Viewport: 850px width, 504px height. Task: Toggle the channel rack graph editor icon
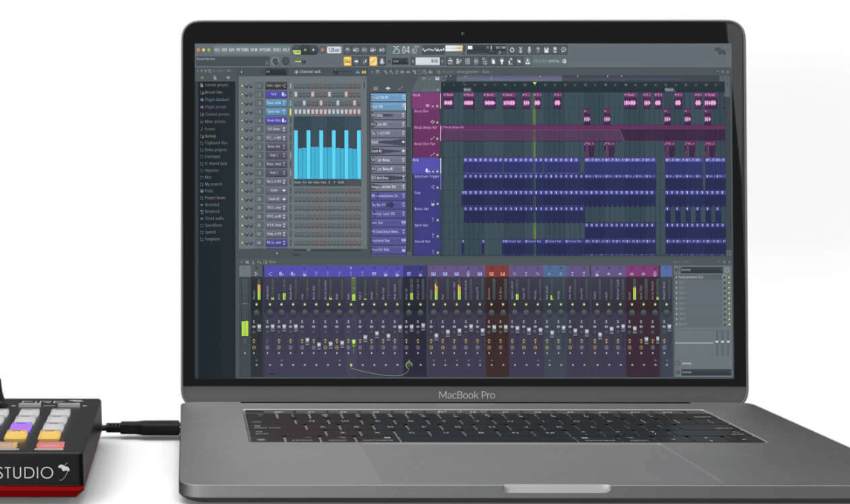(x=358, y=71)
